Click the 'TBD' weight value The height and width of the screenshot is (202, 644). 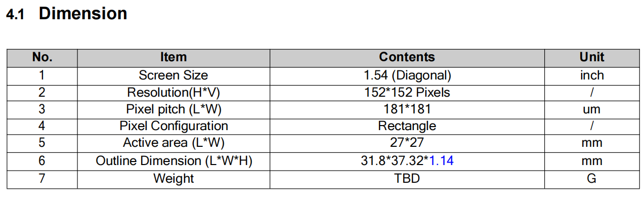coord(407,179)
